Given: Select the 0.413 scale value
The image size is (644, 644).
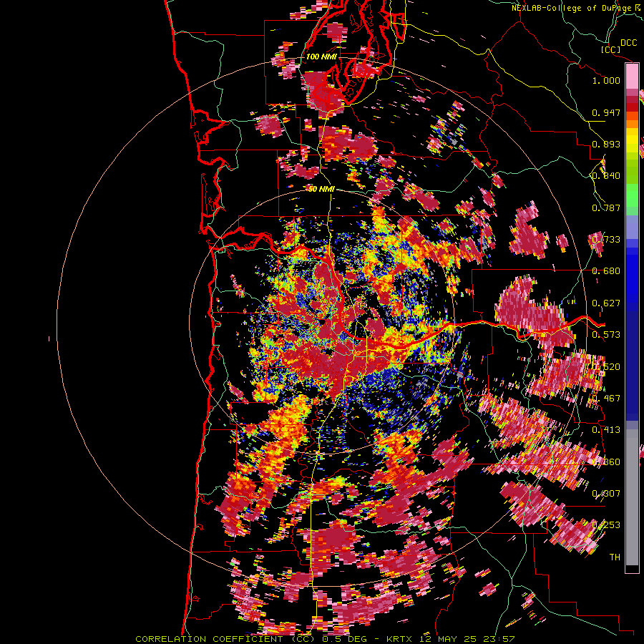Looking at the screenshot, I should 606,430.
